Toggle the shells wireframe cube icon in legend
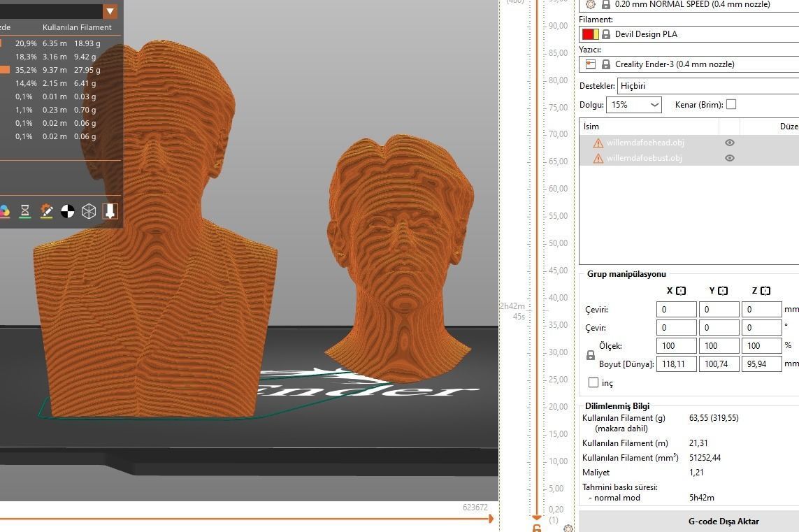 [89, 211]
